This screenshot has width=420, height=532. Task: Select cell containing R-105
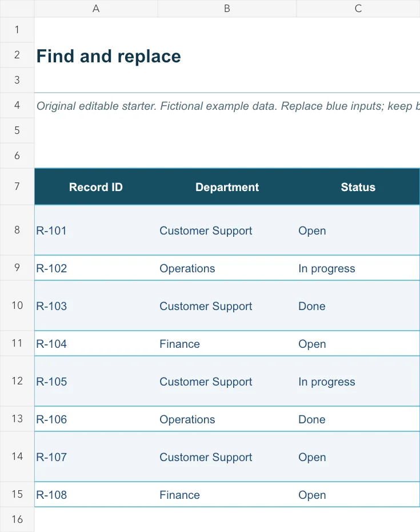pos(96,381)
